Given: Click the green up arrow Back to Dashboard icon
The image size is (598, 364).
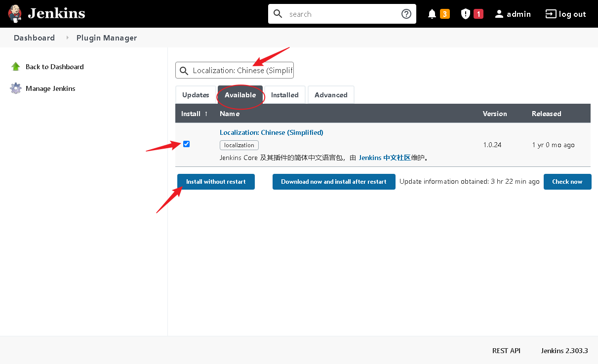Looking at the screenshot, I should [x=16, y=67].
